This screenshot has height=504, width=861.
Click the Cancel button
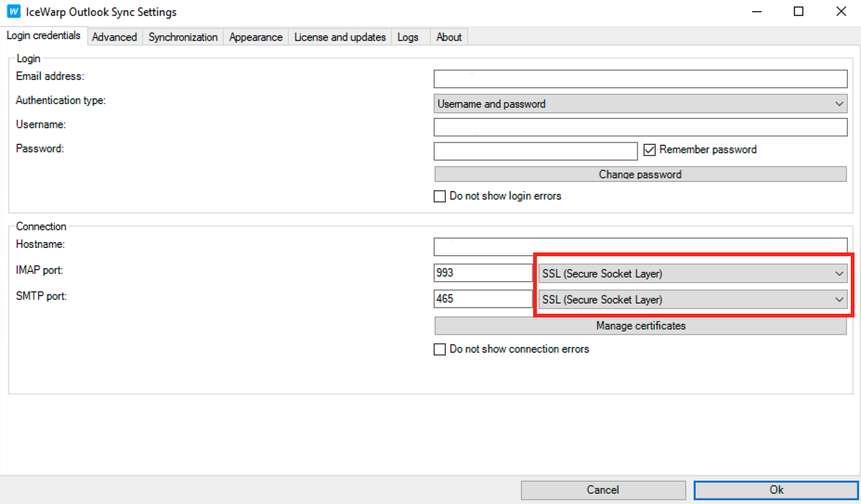(x=603, y=490)
